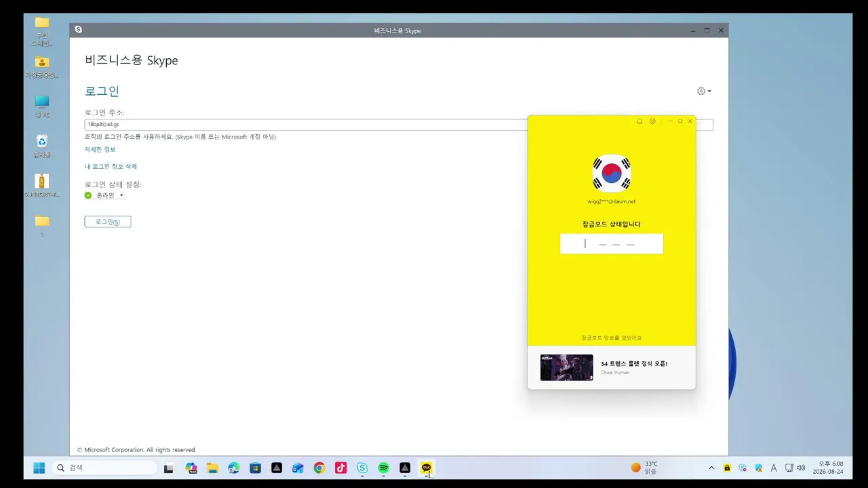Switch to Skype taskbar icon
The height and width of the screenshot is (488, 868).
click(x=362, y=468)
